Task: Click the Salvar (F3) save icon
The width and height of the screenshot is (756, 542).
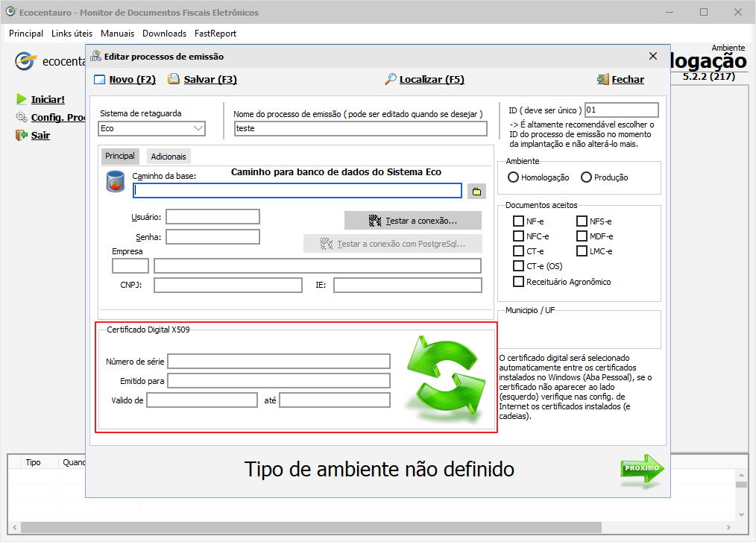Action: click(174, 80)
